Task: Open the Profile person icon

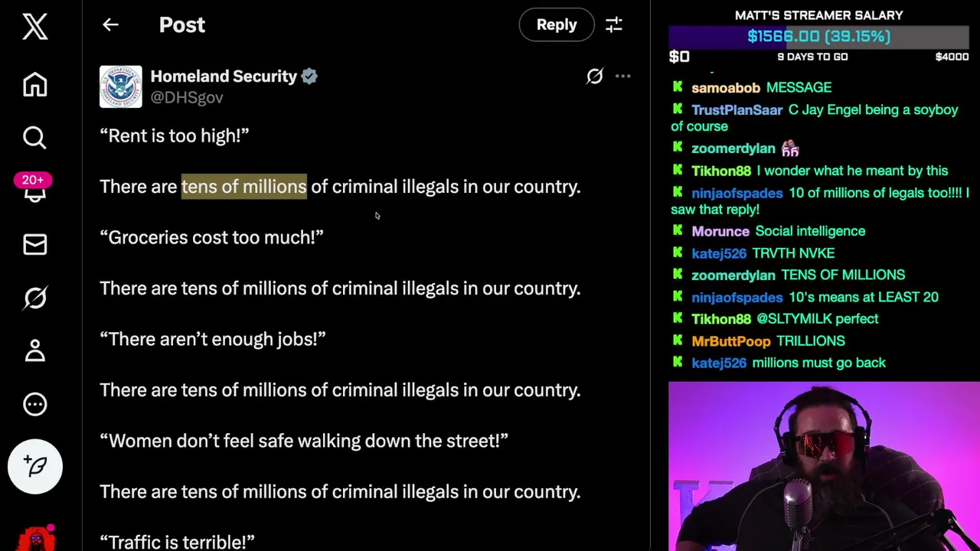Action: click(35, 350)
